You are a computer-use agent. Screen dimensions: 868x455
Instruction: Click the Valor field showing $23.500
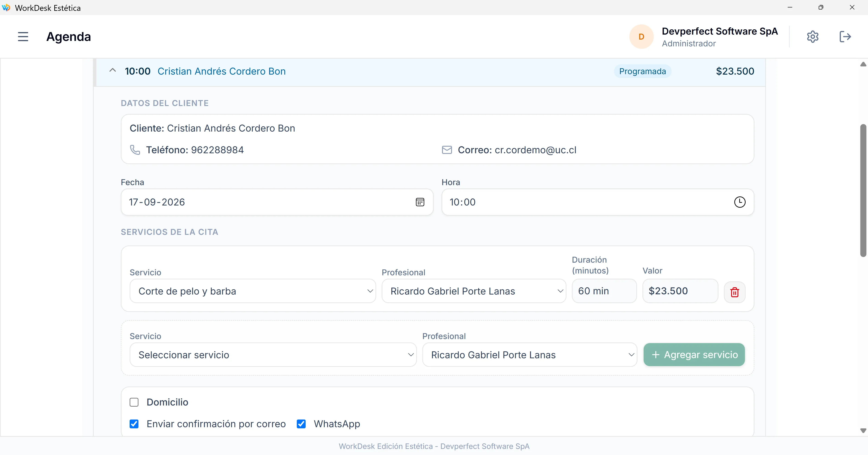[680, 291]
